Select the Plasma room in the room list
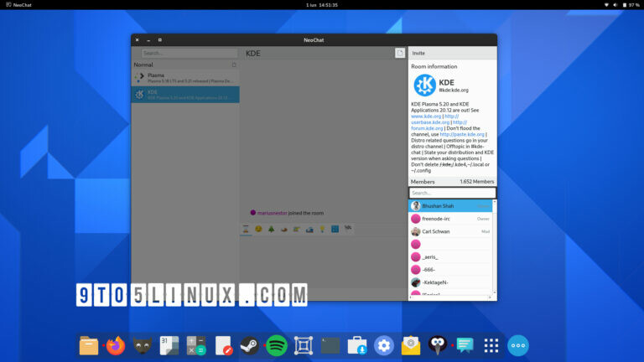Screen dimensions: 644x362 pyautogui.click(x=185, y=78)
